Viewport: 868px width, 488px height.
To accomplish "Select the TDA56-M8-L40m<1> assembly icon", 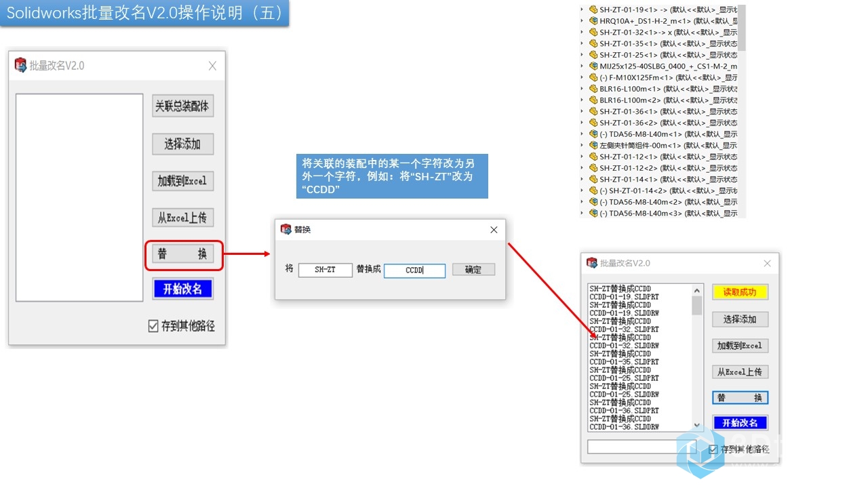I will (x=593, y=134).
